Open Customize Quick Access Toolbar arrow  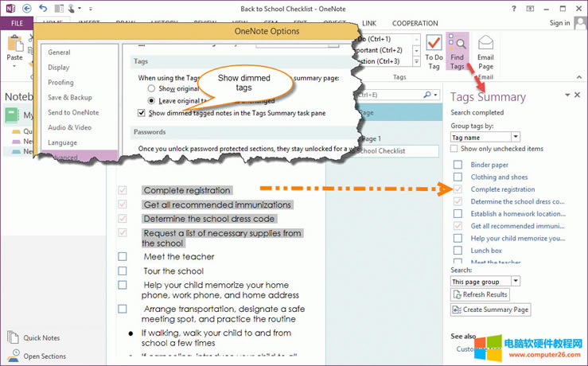[91, 9]
